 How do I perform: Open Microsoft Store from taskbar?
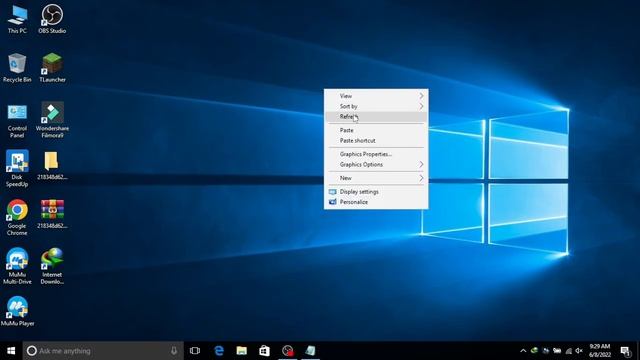(x=264, y=351)
